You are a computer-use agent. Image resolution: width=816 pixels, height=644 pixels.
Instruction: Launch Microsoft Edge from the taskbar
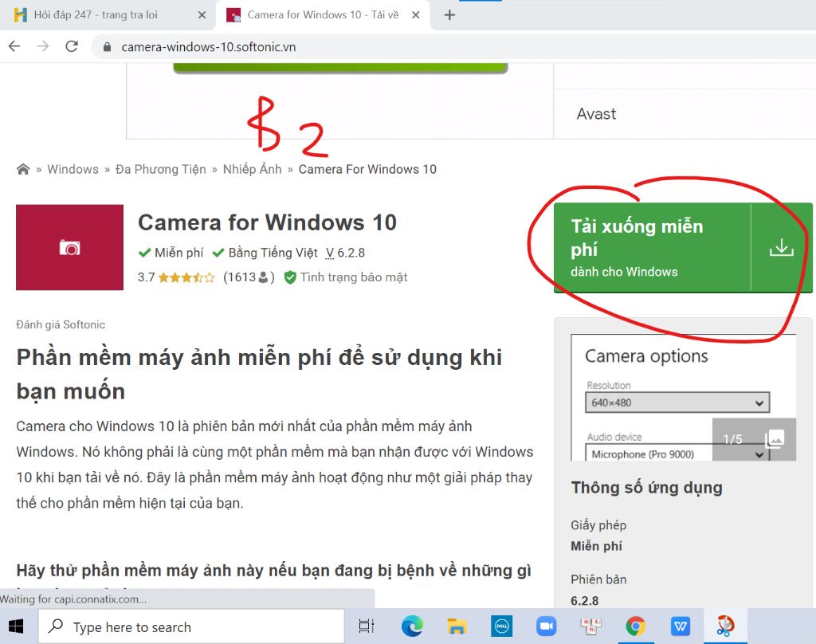point(412,626)
